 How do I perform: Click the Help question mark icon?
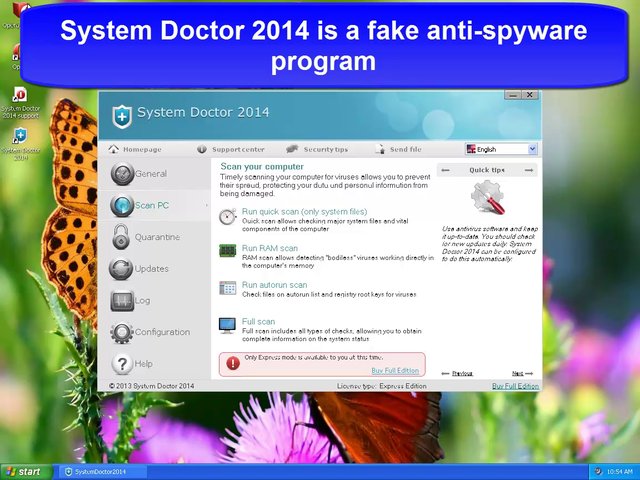(x=122, y=364)
